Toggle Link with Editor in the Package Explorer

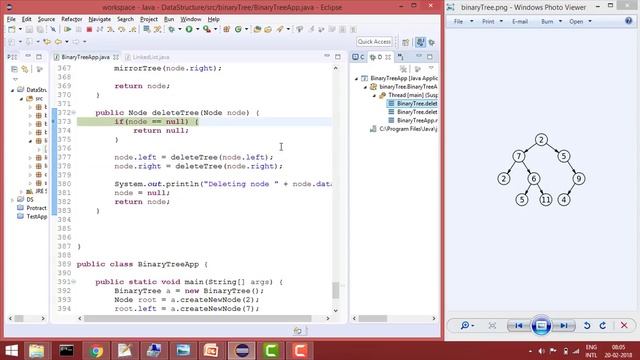click(x=25, y=69)
